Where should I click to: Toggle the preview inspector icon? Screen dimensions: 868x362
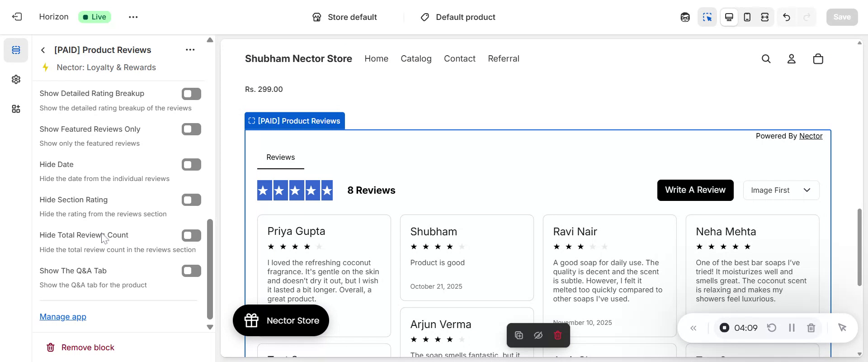[x=707, y=17]
